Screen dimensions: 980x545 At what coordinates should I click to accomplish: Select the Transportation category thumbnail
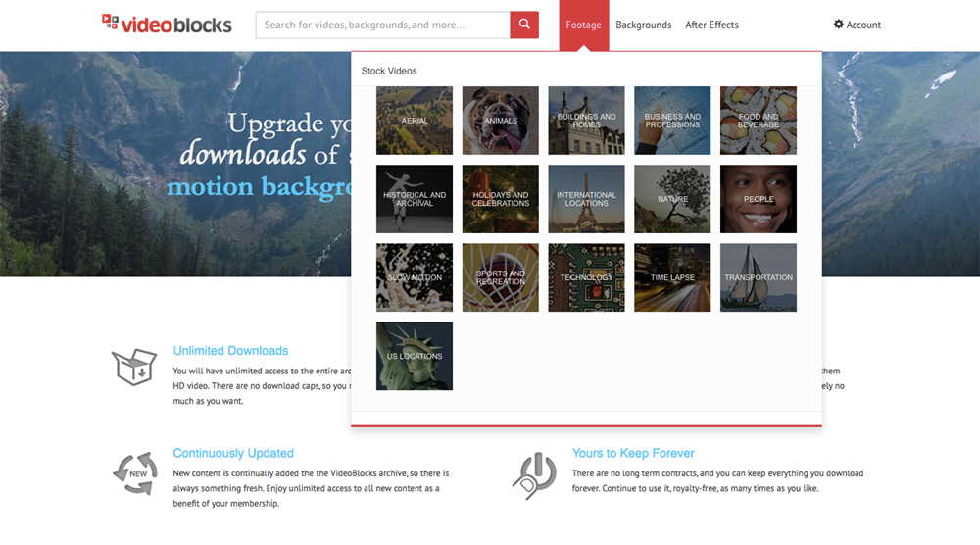(759, 277)
